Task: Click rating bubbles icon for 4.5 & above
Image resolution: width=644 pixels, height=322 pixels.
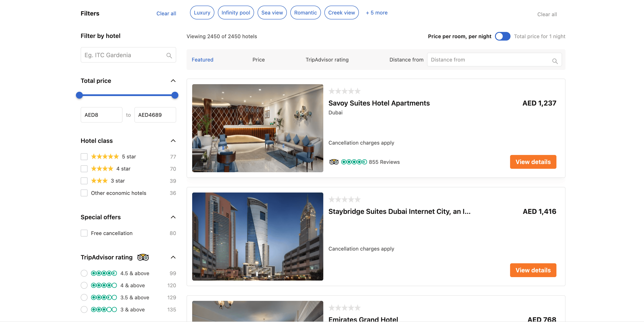Action: coord(104,273)
